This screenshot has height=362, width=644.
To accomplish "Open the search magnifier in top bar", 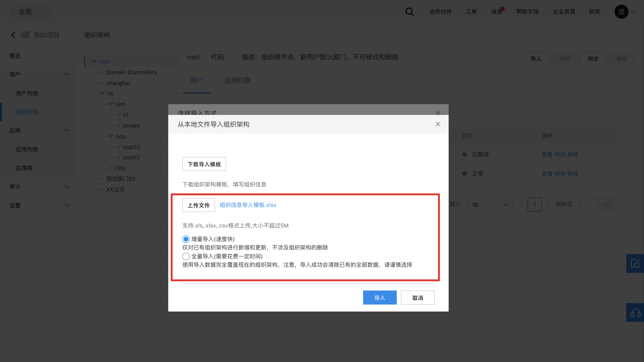I will pyautogui.click(x=409, y=12).
